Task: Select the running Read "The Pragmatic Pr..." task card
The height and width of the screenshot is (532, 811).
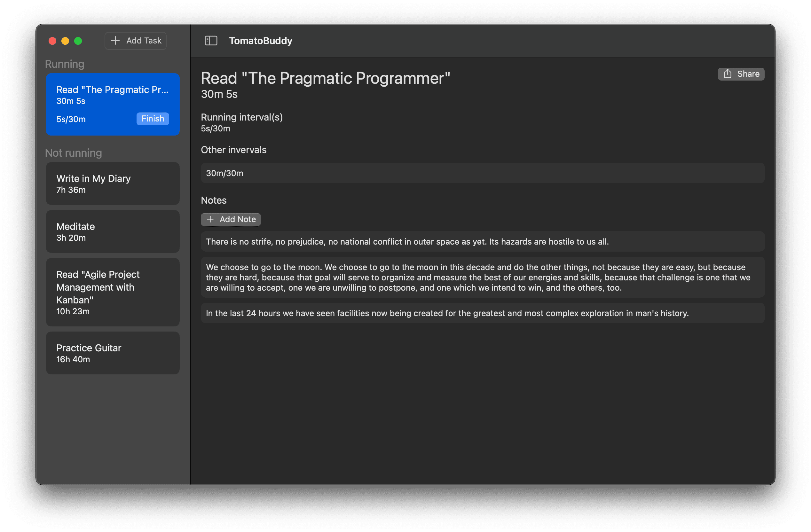Action: pos(113,104)
